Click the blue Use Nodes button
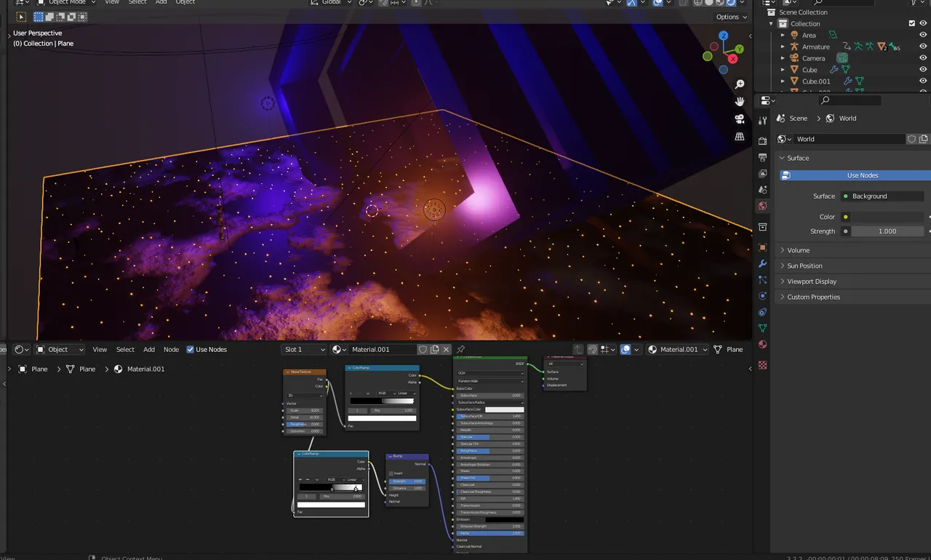This screenshot has height=560, width=931. pyautogui.click(x=855, y=175)
